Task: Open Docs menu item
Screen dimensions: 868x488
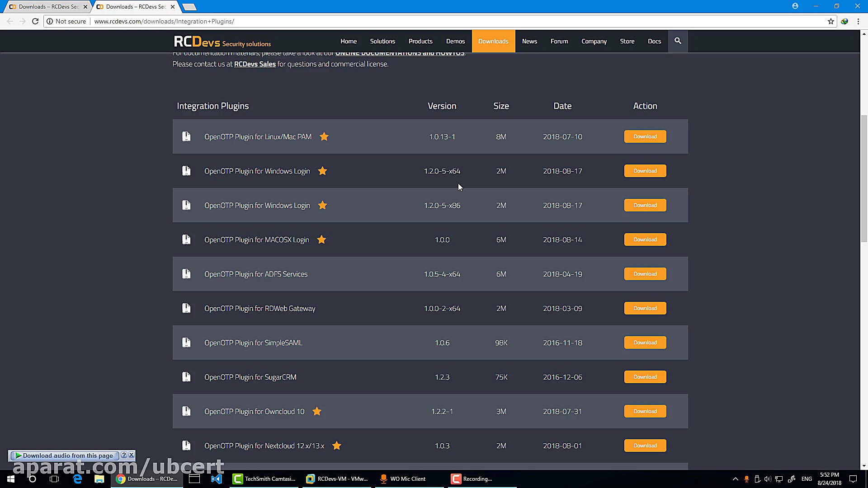Action: 654,41
